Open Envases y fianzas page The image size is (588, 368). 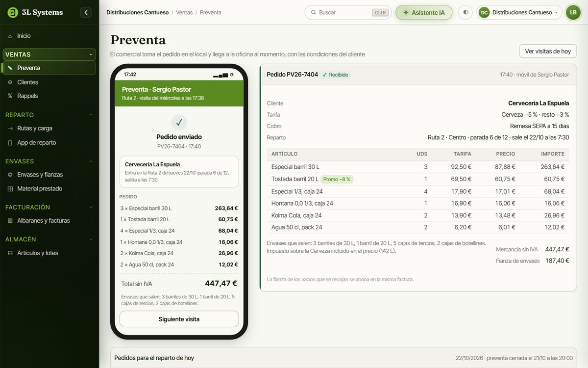point(49,174)
